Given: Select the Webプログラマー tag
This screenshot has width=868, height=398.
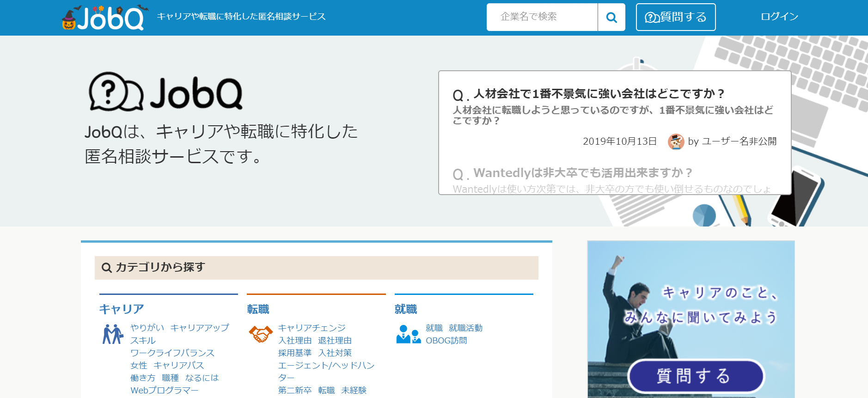Looking at the screenshot, I should (164, 390).
